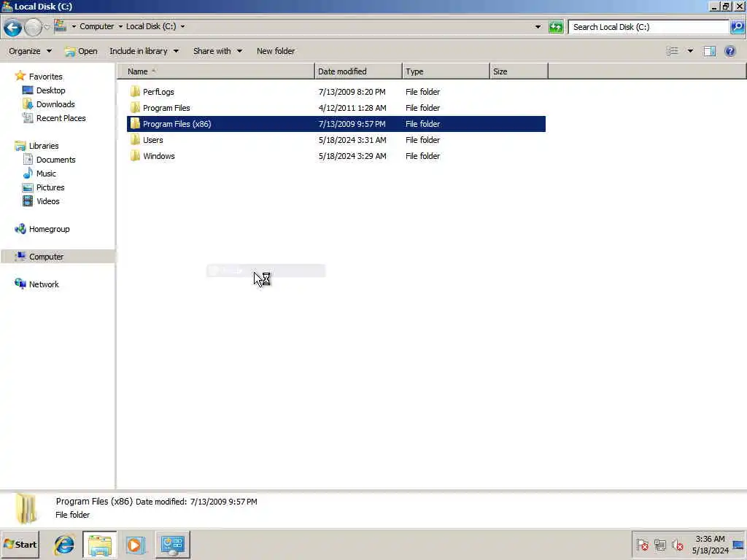Click the Action Center flag tray icon
This screenshot has height=560, width=747.
pos(642,544)
